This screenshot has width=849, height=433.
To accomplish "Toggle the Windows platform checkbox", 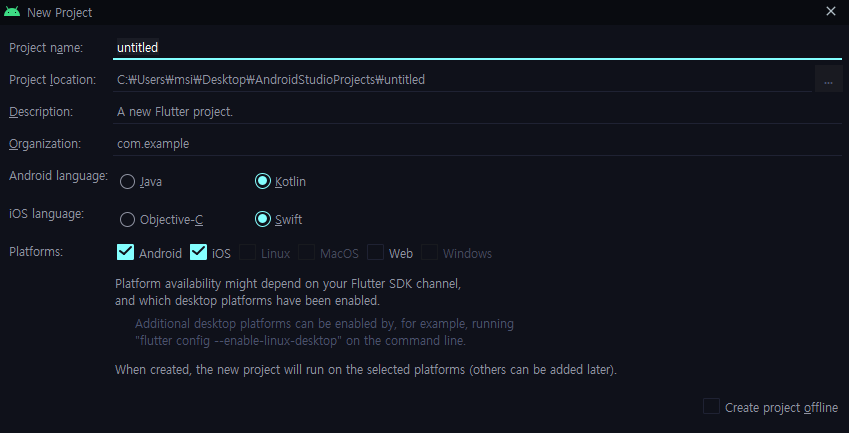I will pyautogui.click(x=429, y=252).
